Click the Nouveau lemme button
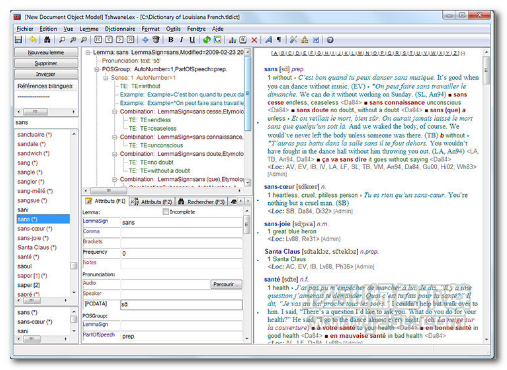The image size is (507, 370). click(x=46, y=53)
